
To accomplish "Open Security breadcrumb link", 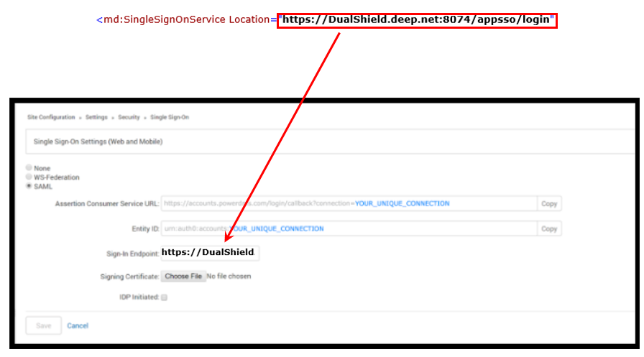I will tap(129, 117).
